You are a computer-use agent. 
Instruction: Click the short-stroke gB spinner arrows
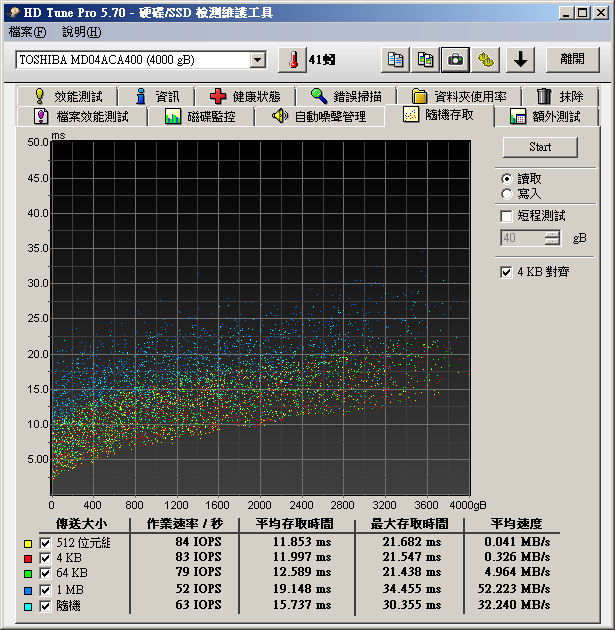pyautogui.click(x=552, y=238)
